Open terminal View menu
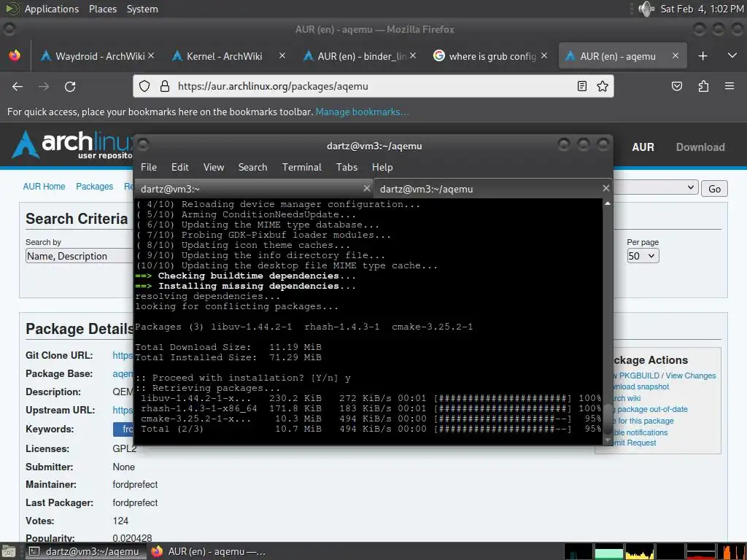The height and width of the screenshot is (560, 747). point(214,167)
